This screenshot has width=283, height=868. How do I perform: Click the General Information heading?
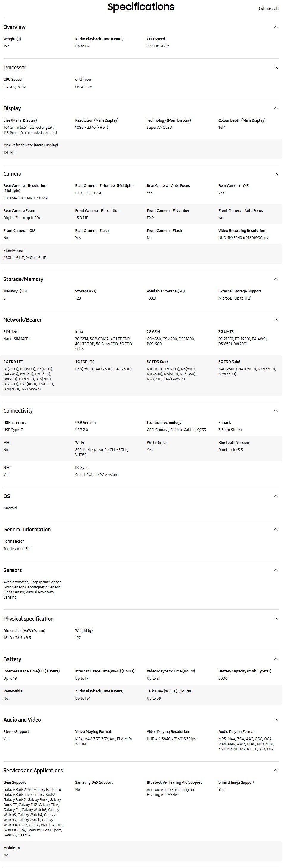pyautogui.click(x=27, y=530)
